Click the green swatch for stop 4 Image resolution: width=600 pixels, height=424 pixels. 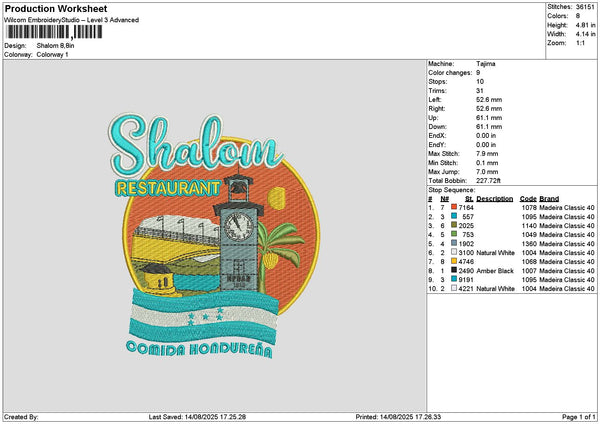tap(455, 234)
